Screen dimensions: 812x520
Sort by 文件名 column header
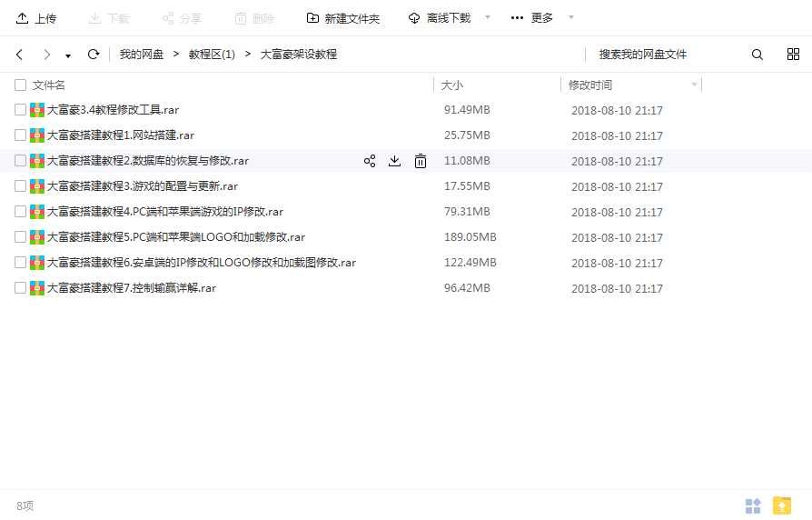tap(49, 85)
